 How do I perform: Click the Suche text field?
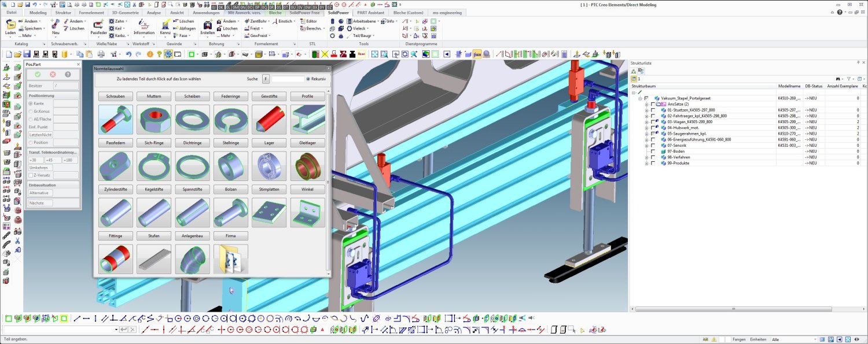click(x=288, y=79)
